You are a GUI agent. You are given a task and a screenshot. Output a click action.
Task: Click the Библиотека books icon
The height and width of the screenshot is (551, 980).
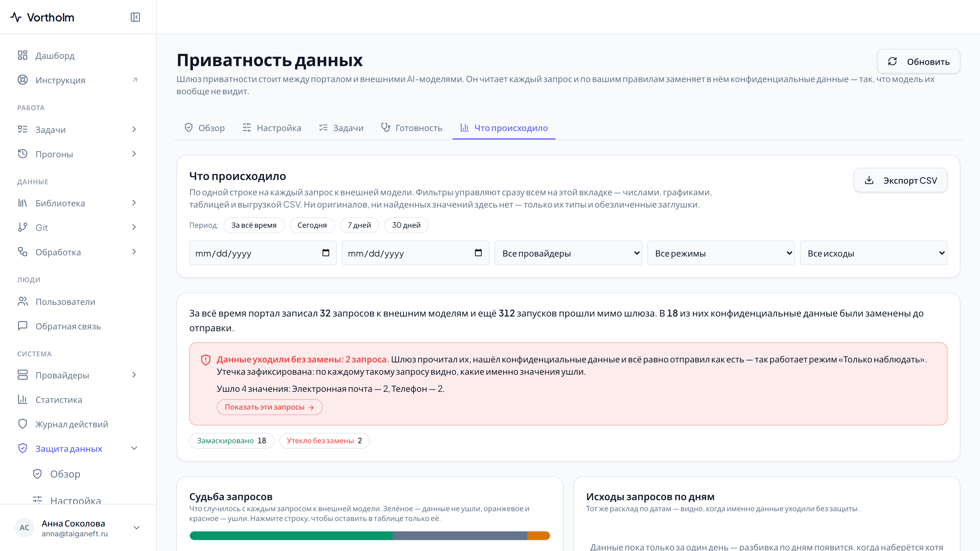tap(23, 203)
